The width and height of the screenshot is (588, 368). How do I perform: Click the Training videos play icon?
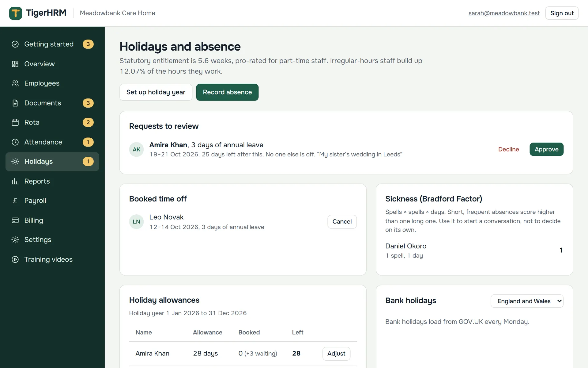[15, 259]
